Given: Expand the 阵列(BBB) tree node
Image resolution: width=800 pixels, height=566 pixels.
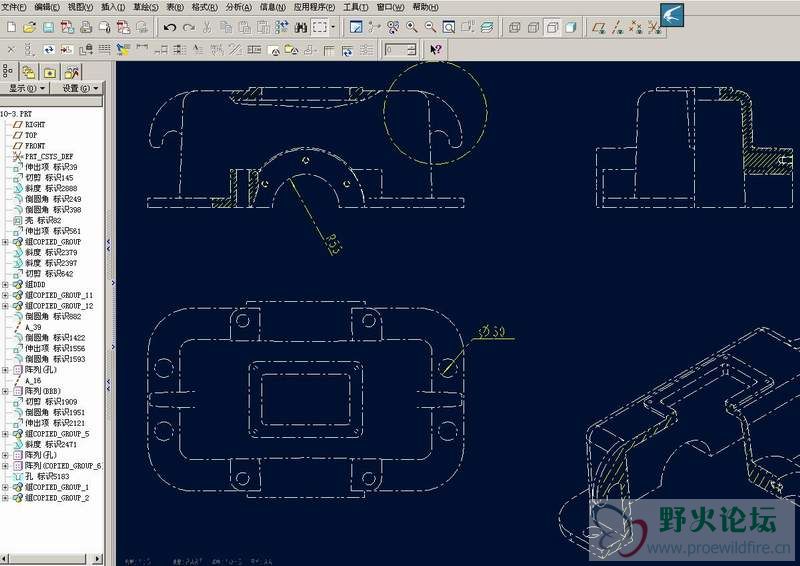Looking at the screenshot, I should click(5, 391).
